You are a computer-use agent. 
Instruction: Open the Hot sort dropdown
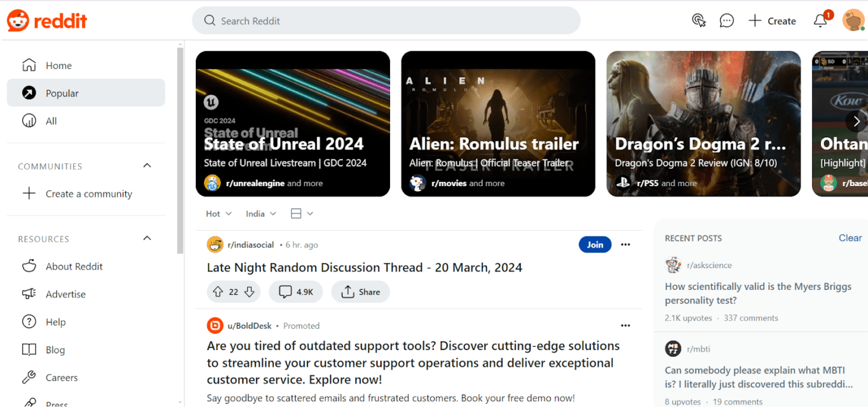point(219,213)
